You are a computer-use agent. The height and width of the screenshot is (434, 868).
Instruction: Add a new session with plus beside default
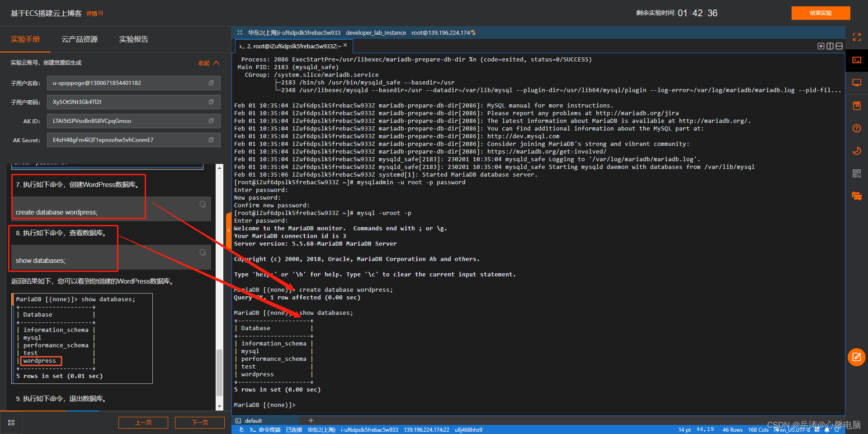[311, 420]
